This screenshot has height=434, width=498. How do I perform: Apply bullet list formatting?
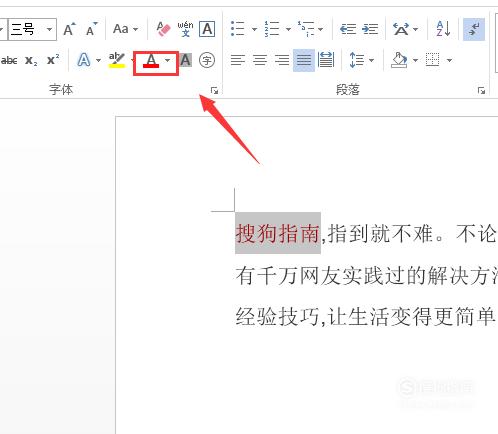pyautogui.click(x=238, y=29)
